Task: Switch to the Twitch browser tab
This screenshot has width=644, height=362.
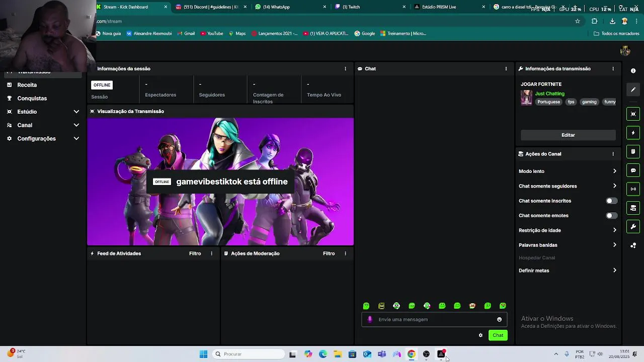Action: point(370,7)
